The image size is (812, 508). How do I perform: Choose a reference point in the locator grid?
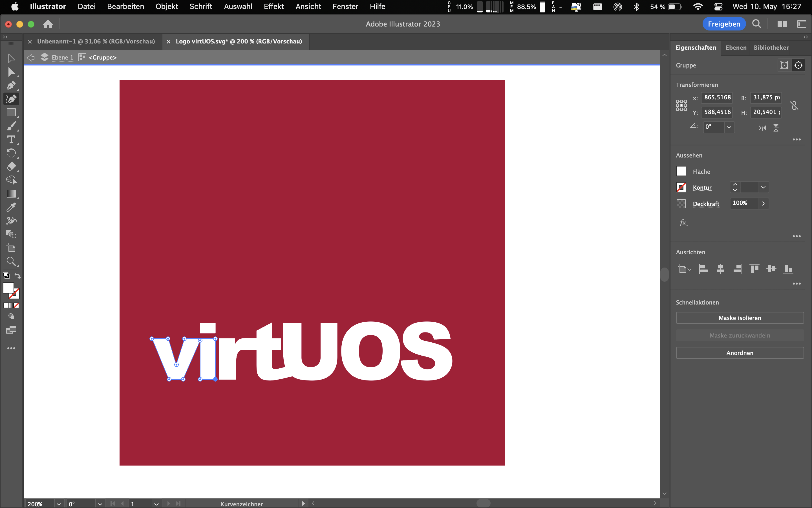(681, 105)
